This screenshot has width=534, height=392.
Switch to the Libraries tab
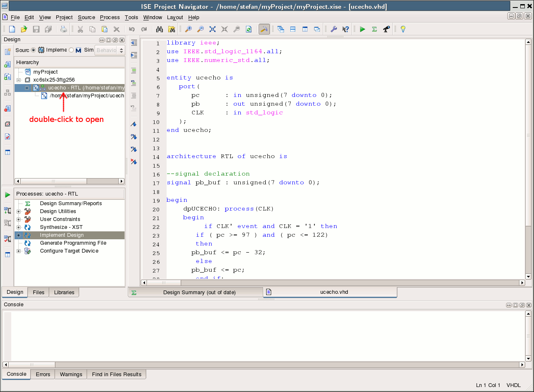click(x=64, y=292)
